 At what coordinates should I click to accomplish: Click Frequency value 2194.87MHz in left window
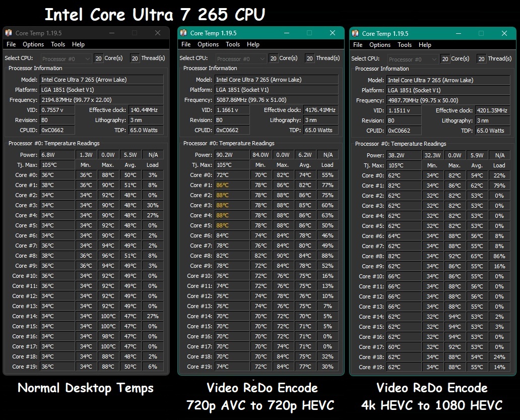pyautogui.click(x=102, y=100)
